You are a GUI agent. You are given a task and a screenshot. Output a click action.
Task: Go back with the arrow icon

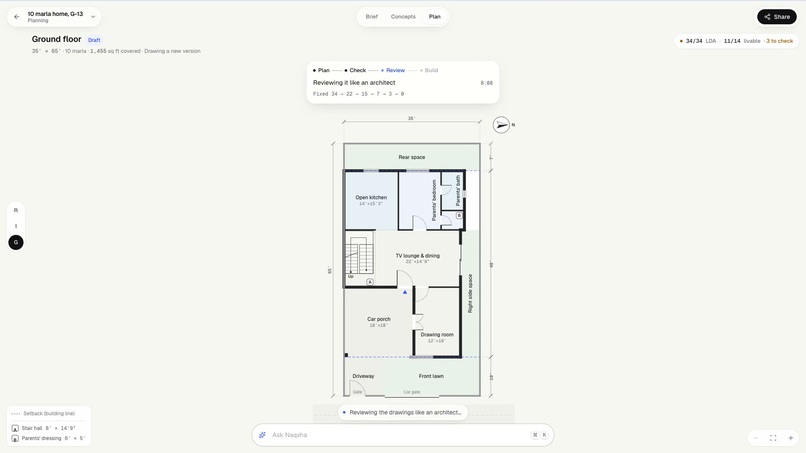click(x=16, y=16)
